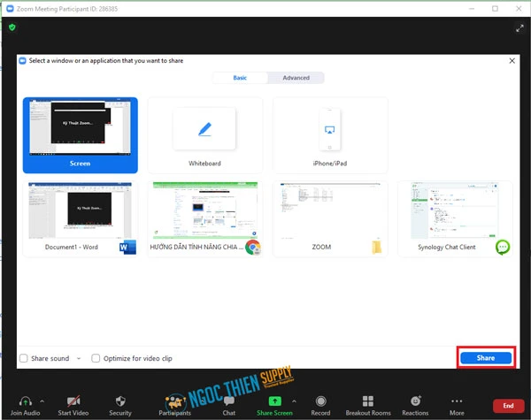Expand audio options arrow next to Join Audio

point(42,401)
